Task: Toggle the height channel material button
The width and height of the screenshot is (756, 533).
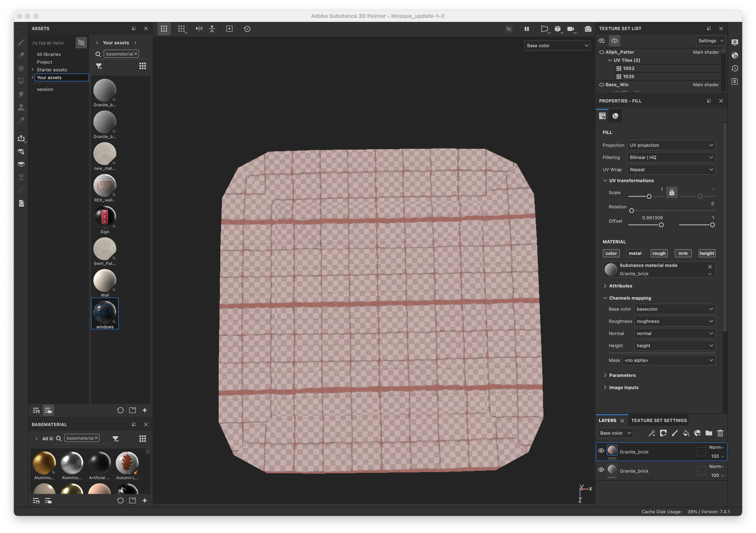Action: tap(707, 253)
